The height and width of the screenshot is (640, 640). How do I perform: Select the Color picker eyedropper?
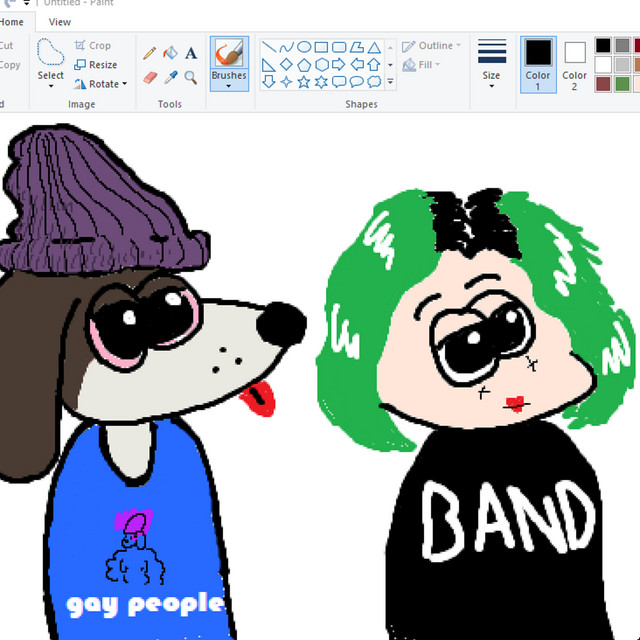[170, 77]
